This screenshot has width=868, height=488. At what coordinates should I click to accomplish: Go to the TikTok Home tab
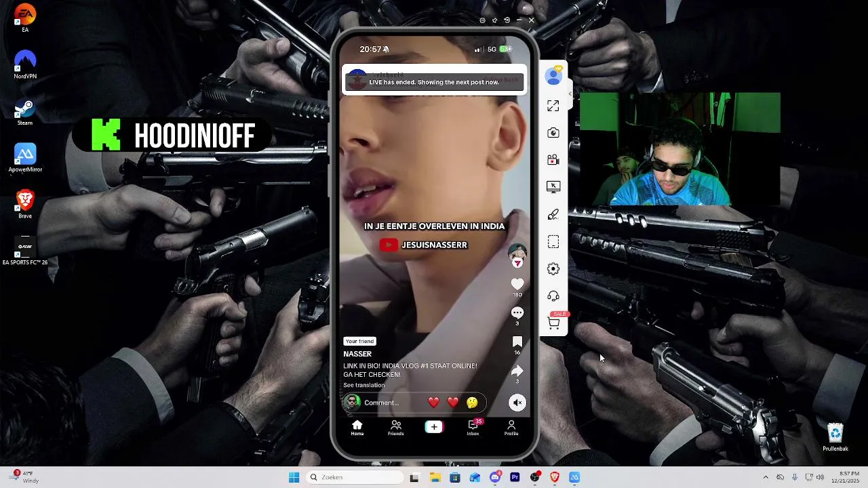click(x=357, y=428)
